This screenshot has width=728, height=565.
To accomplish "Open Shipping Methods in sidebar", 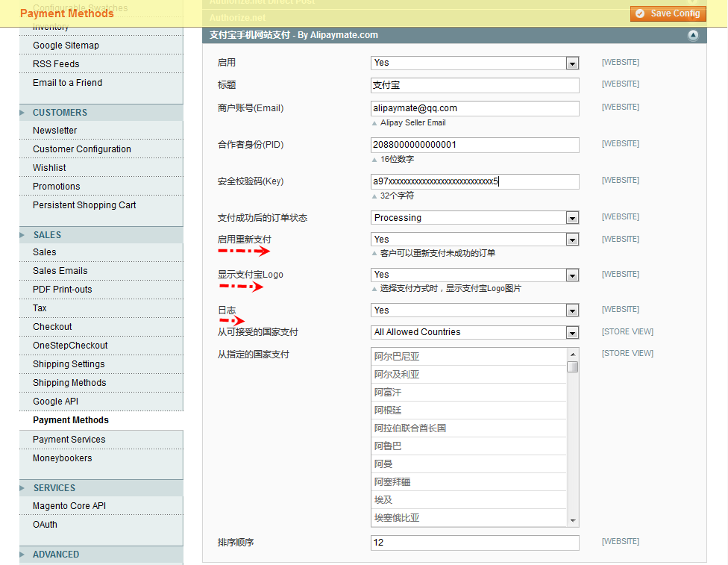I will (69, 383).
